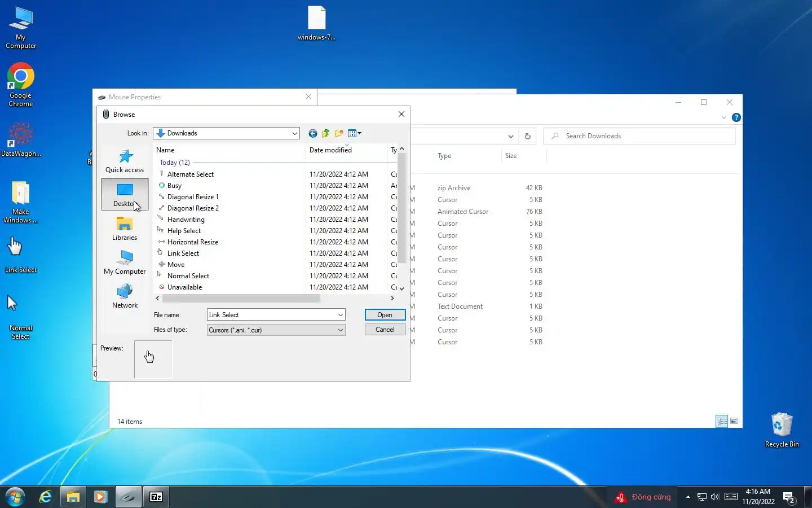812x508 pixels.
Task: Open the Recycle Bin
Action: pos(782,430)
